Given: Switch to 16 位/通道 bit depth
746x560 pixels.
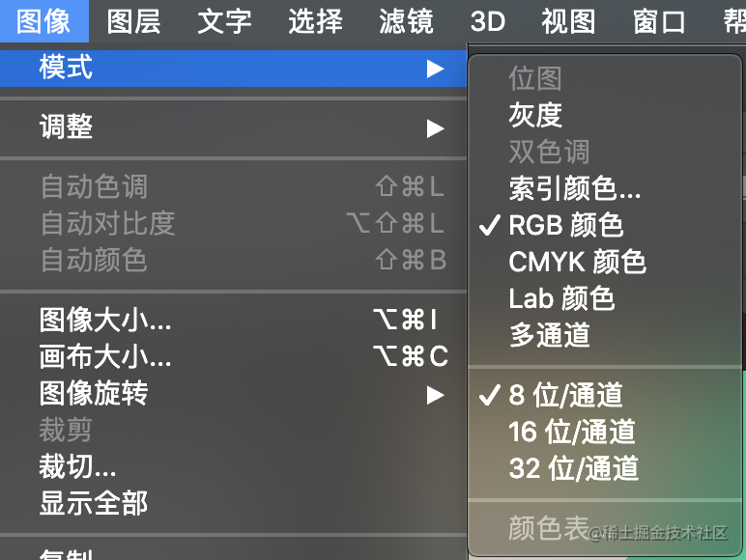Looking at the screenshot, I should pyautogui.click(x=605, y=432).
